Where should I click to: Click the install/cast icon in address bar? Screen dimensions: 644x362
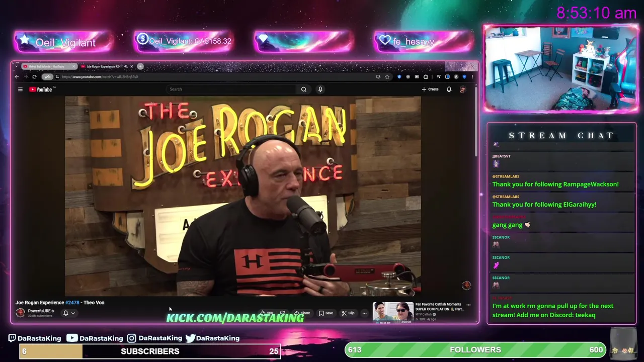tap(378, 77)
